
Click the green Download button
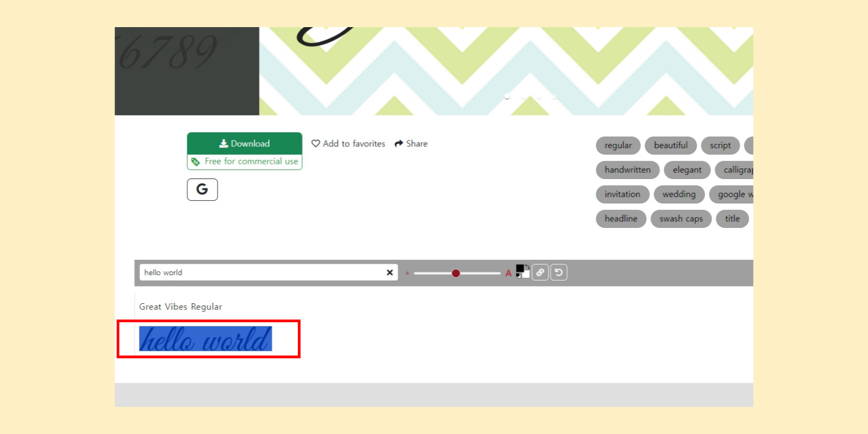tap(245, 144)
